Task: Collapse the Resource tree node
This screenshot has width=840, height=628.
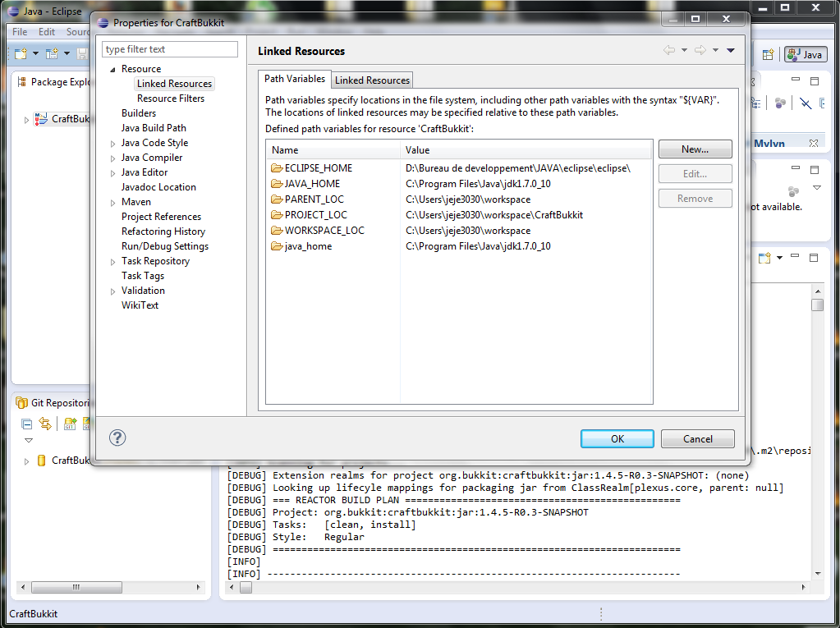Action: coord(113,70)
